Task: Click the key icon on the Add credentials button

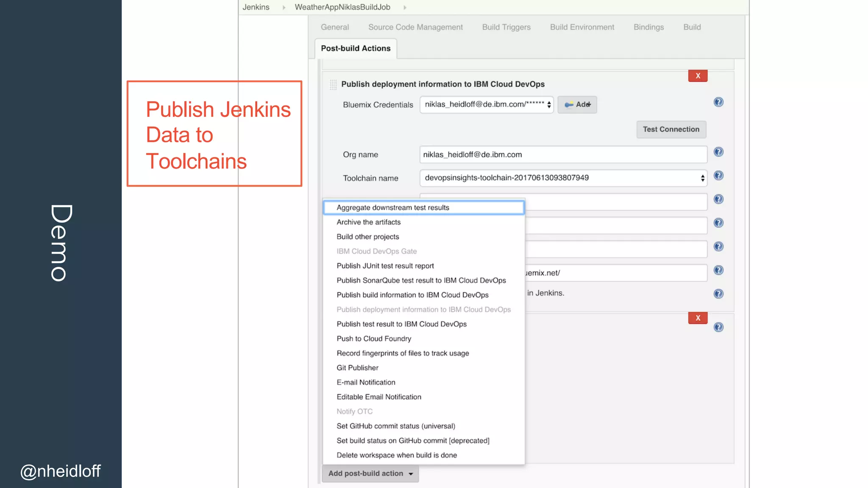Action: [x=569, y=105]
